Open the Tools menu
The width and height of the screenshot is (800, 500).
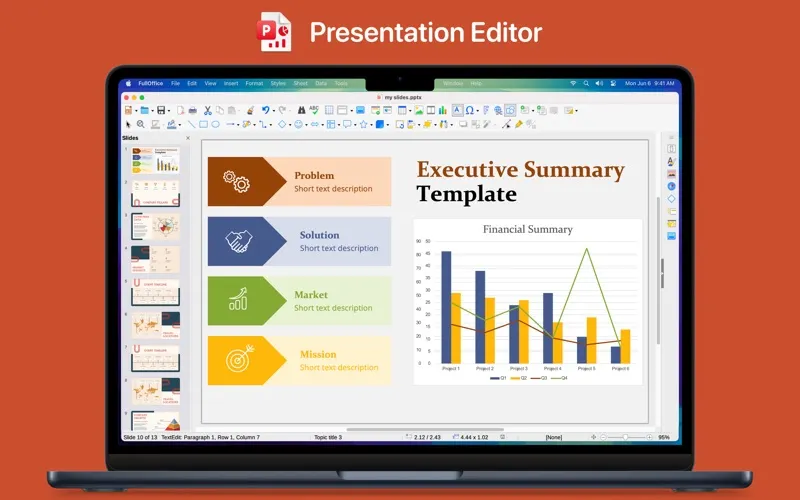point(341,83)
